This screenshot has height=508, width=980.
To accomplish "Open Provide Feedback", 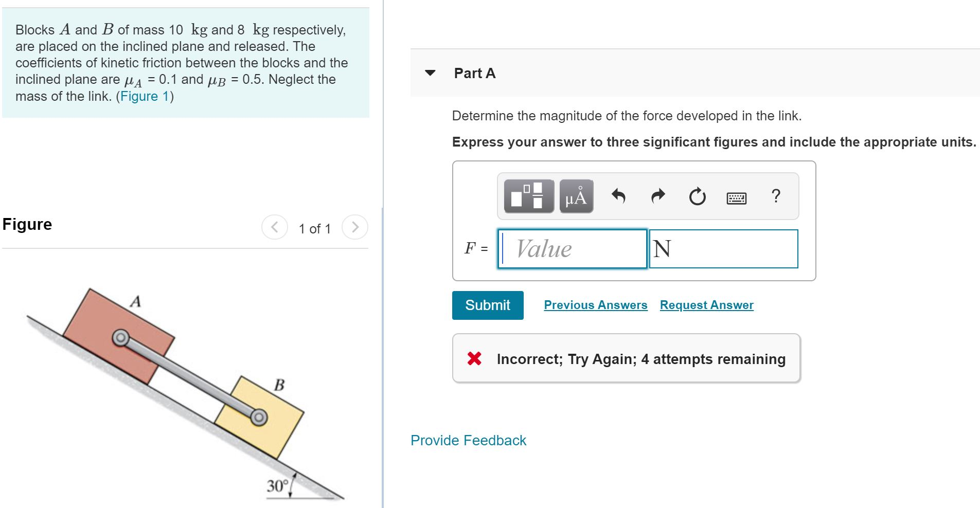I will pos(468,440).
